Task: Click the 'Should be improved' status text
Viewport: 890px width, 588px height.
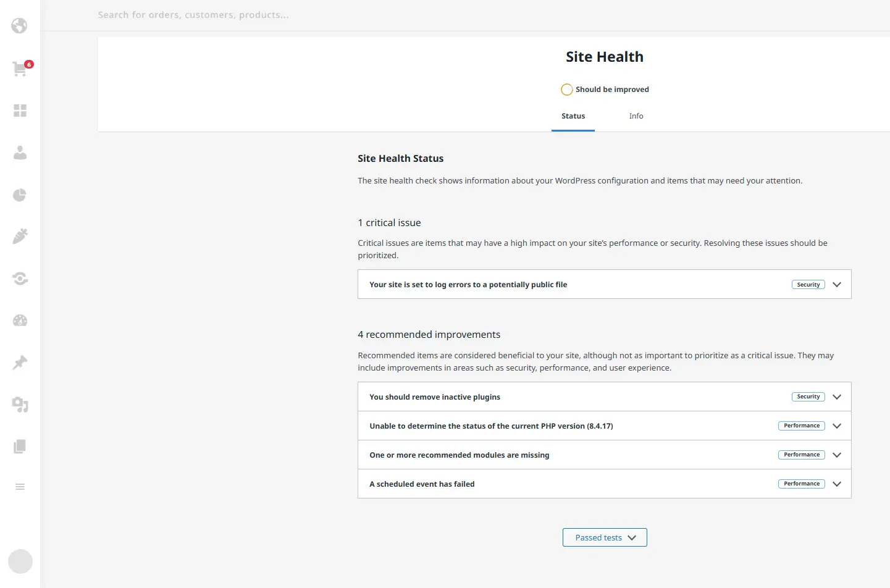Action: [x=612, y=90]
